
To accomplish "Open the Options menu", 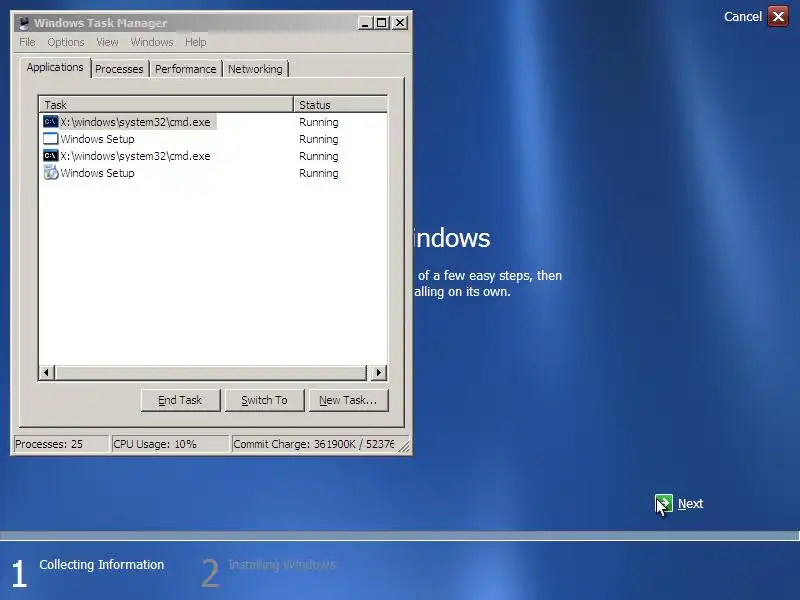I will pos(66,42).
